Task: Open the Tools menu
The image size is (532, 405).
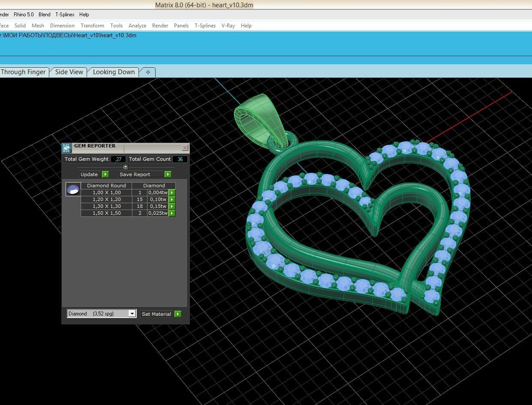Action: click(x=116, y=26)
